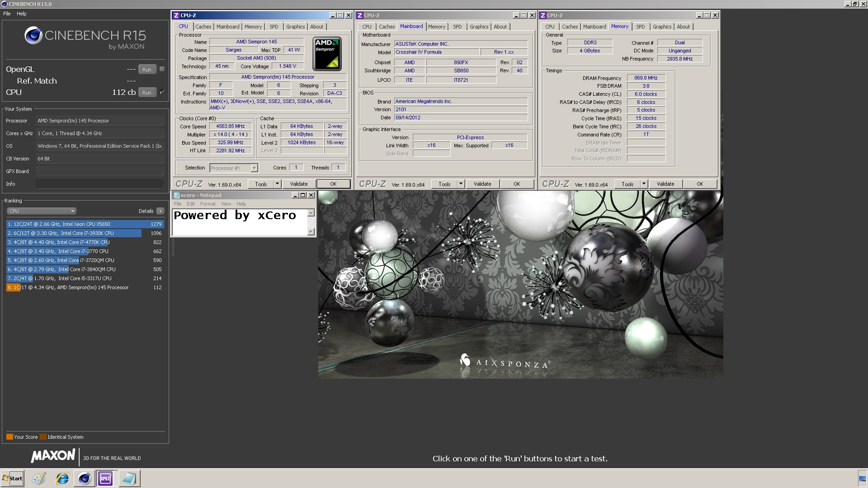Click the Crosshair IV Formula model field
The width and height of the screenshot is (868, 488).
[x=436, y=52]
